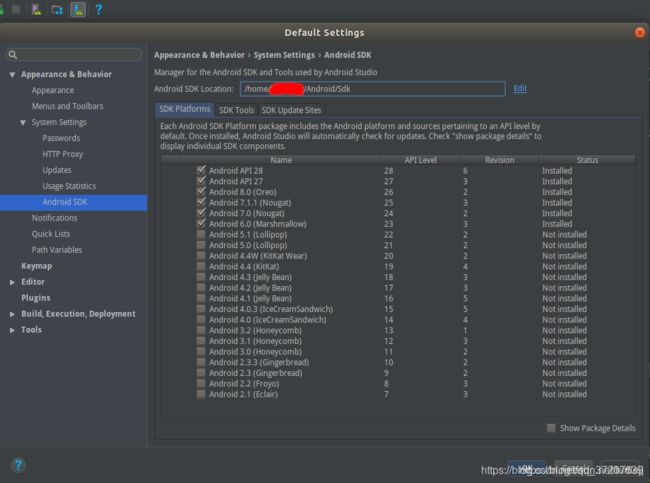This screenshot has height=483, width=650.
Task: Click the search magnifier icon in settings
Action: click(x=13, y=55)
